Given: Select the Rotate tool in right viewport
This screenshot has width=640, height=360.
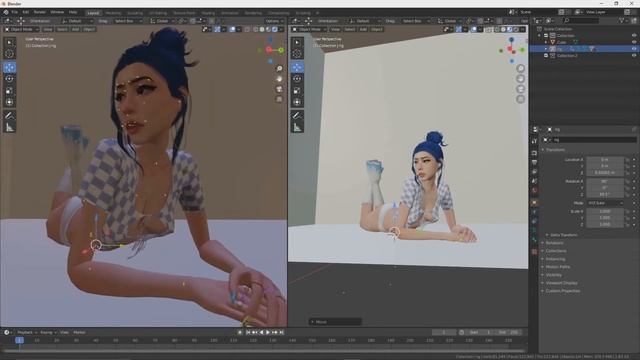Looking at the screenshot, I should click(297, 79).
